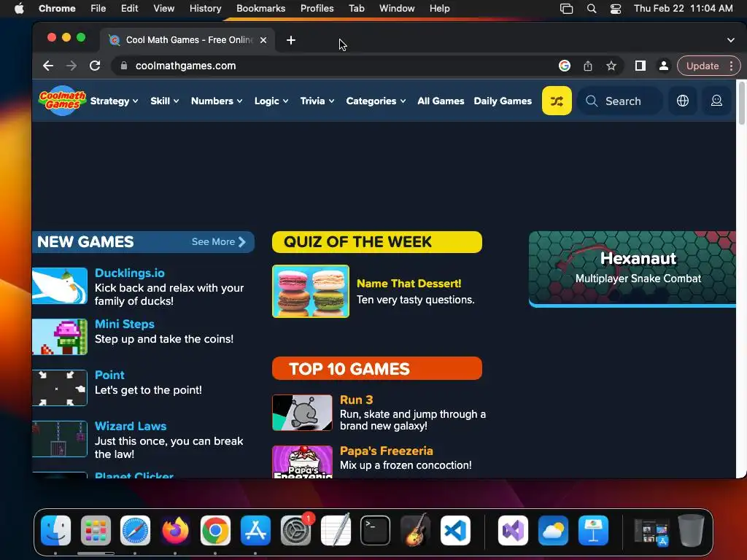Open TextEdit from the dock
The image size is (747, 560).
pyautogui.click(x=336, y=531)
